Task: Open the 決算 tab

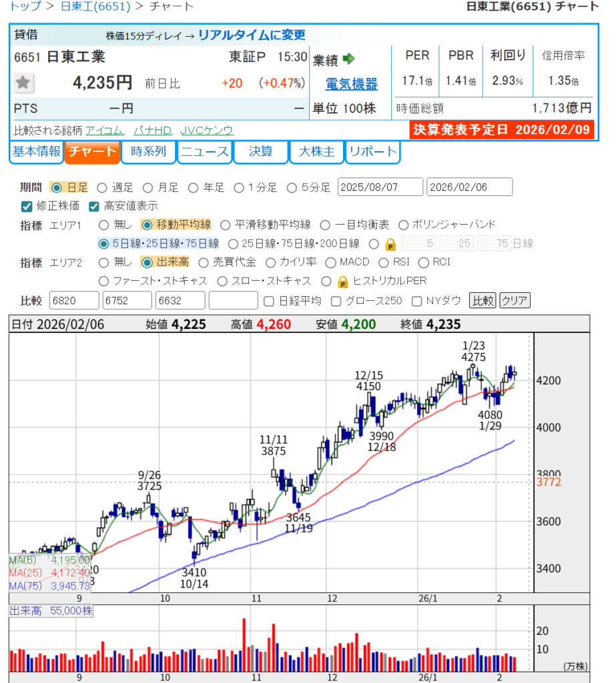Action: click(260, 152)
